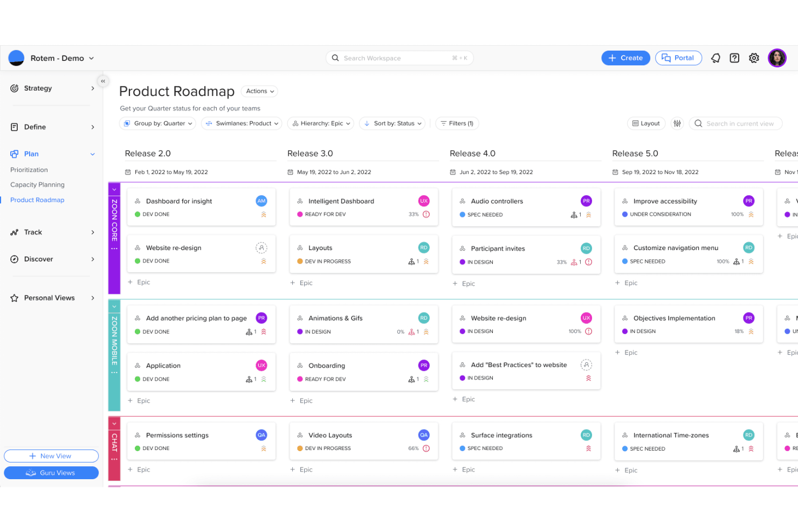Image resolution: width=798 pixels, height=532 pixels.
Task: Open ZOON MOBILE swimlane options dots
Action: coord(114,372)
